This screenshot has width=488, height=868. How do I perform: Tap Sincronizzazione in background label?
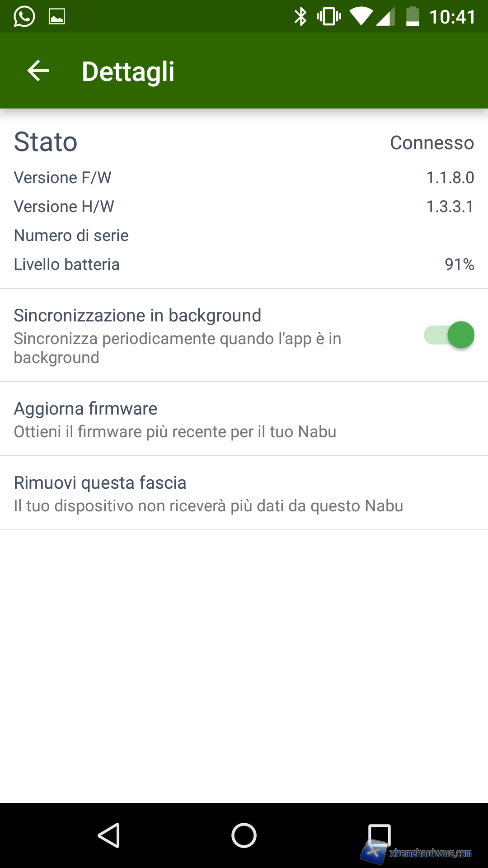pos(137,316)
